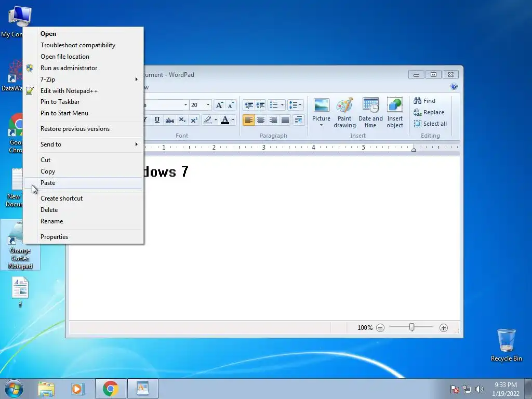This screenshot has width=532, height=399.
Task: Justify paragraph text
Action: tap(285, 120)
